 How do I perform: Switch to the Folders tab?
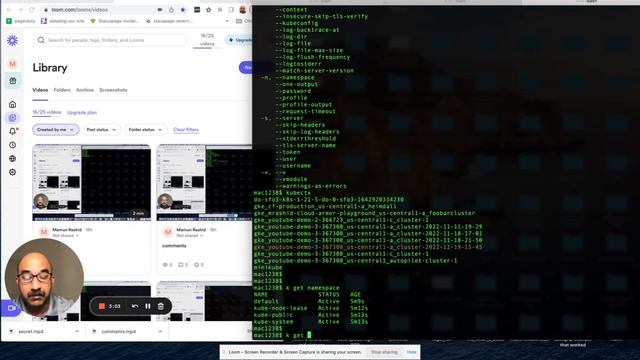62,90
